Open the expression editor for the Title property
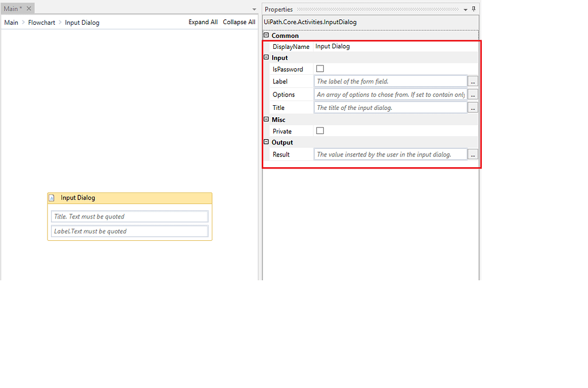This screenshot has height=388, width=588. (472, 107)
